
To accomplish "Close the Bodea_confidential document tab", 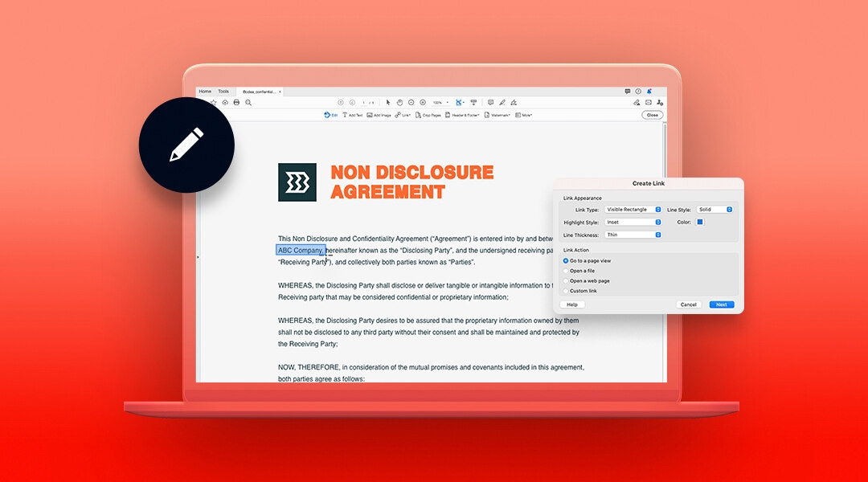I will 280,92.
